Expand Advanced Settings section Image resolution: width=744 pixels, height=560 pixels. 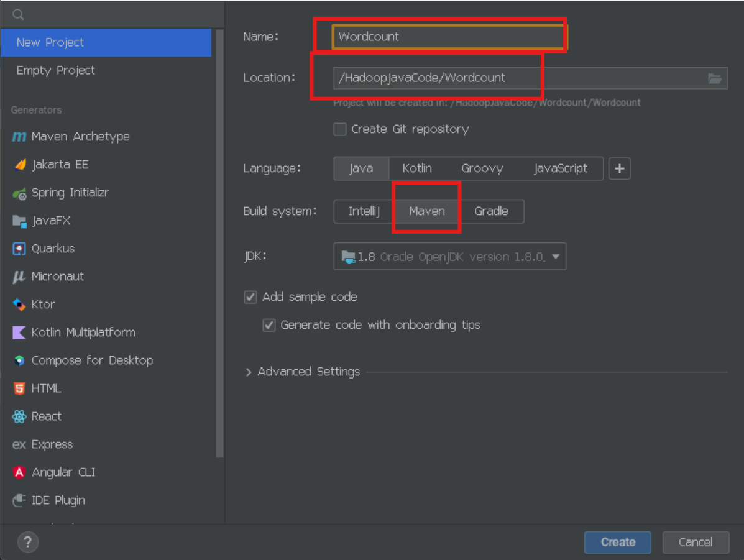tap(248, 372)
